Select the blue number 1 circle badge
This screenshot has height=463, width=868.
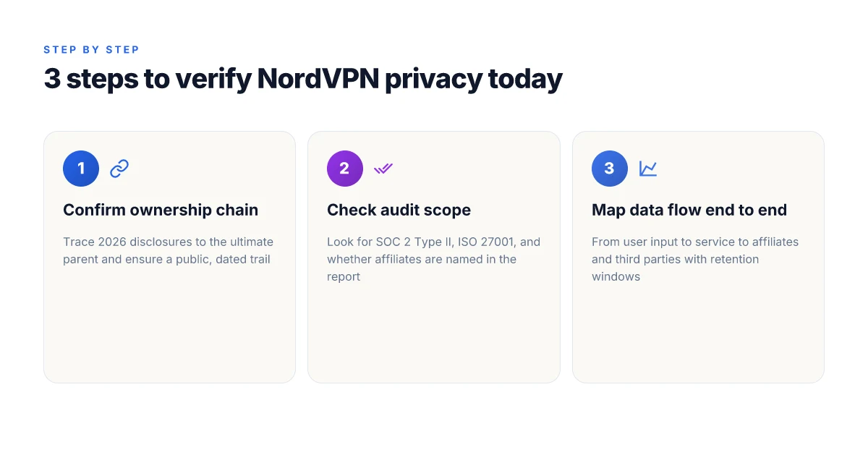click(81, 169)
